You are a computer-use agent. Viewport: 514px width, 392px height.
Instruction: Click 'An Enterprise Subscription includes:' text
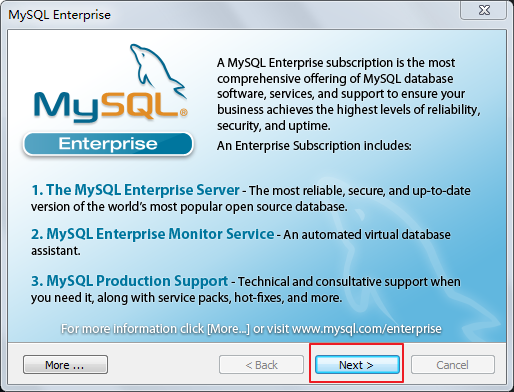(314, 146)
